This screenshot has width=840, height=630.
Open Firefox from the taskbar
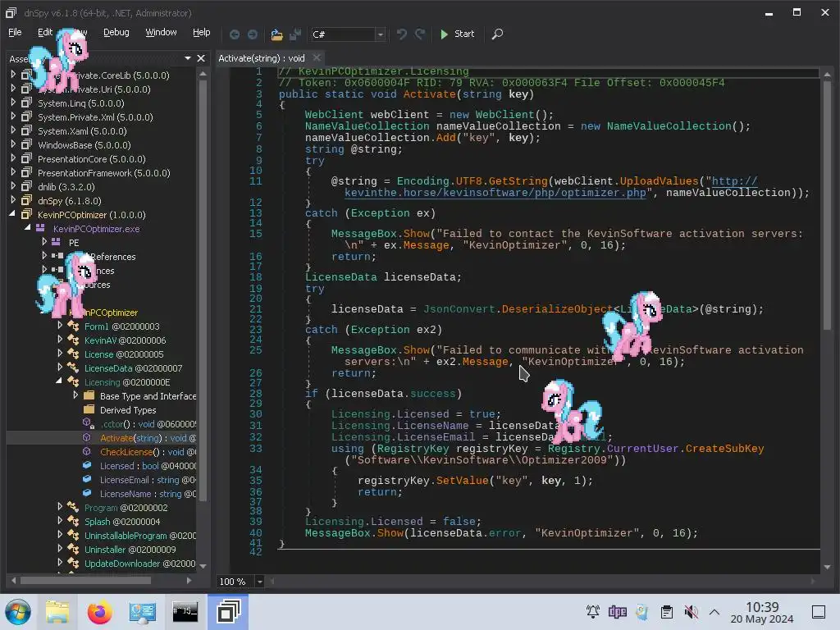(99, 612)
